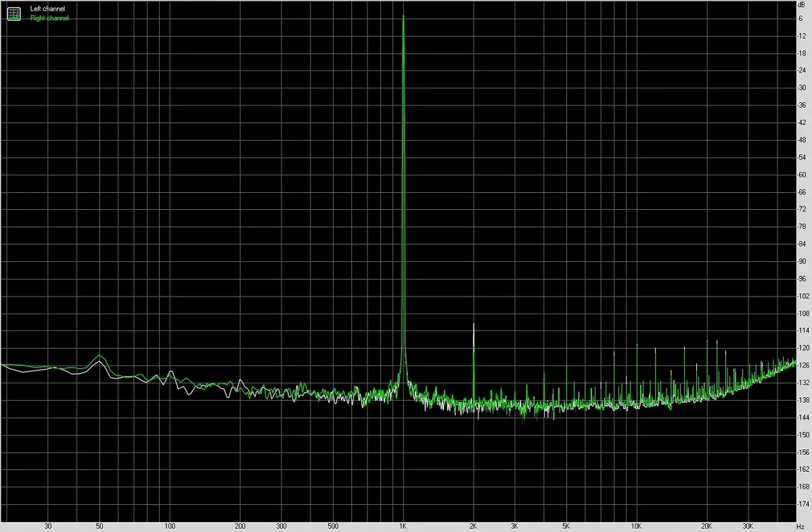
Task: Click the spectrum graph legend icon
Action: pos(14,14)
